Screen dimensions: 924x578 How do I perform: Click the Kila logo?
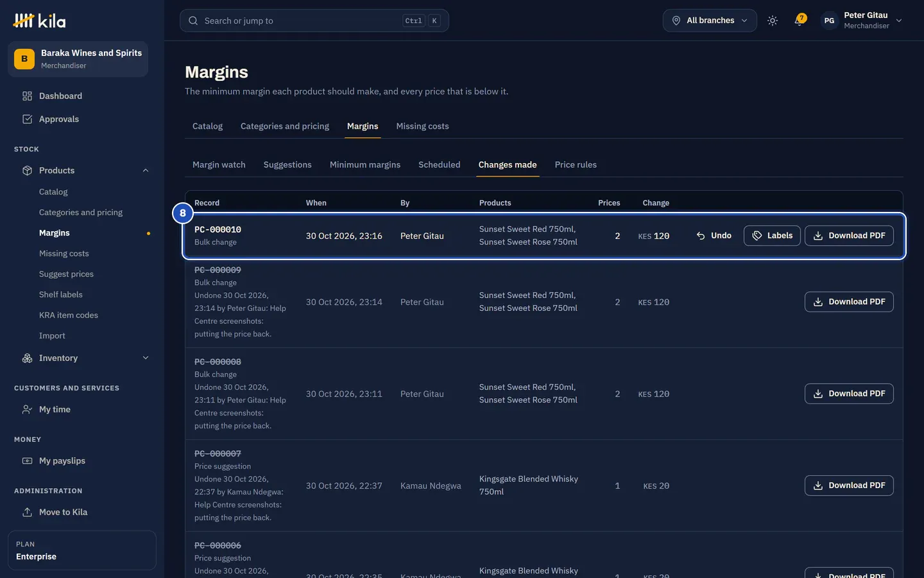pos(39,21)
